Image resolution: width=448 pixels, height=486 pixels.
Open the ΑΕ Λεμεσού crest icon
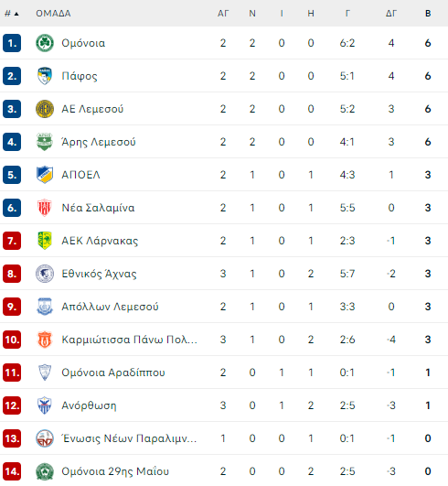[45, 109]
